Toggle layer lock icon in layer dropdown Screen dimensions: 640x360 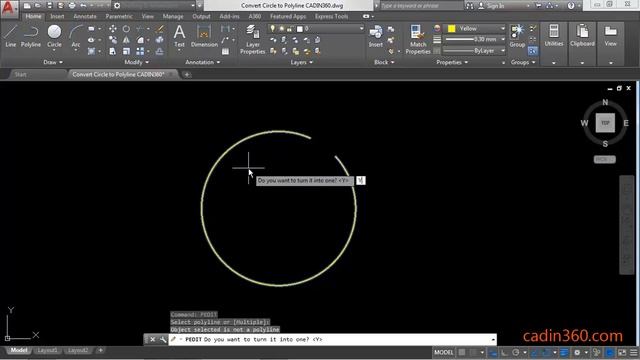tap(289, 29)
